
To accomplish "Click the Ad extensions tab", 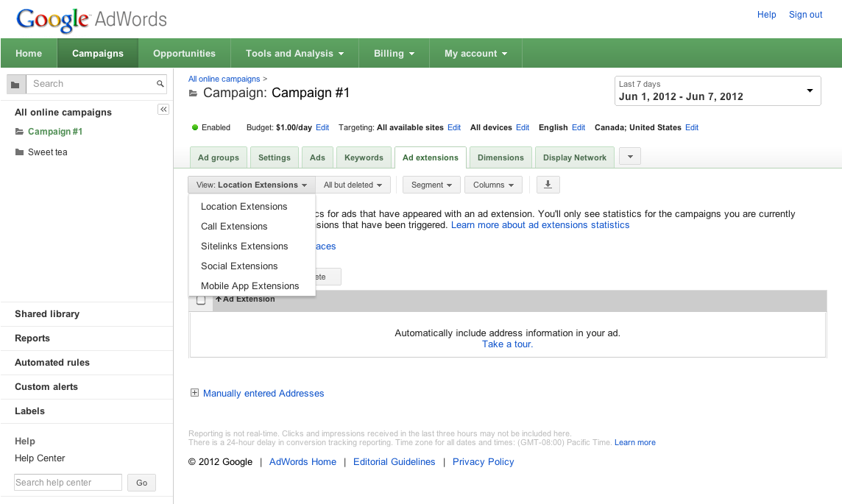I will coord(430,157).
